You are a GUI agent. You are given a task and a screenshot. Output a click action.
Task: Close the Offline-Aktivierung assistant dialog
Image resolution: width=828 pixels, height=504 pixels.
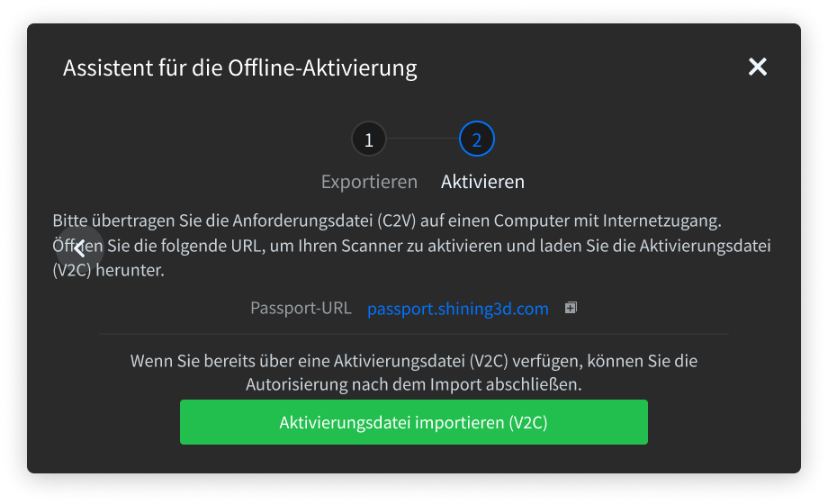click(x=757, y=67)
